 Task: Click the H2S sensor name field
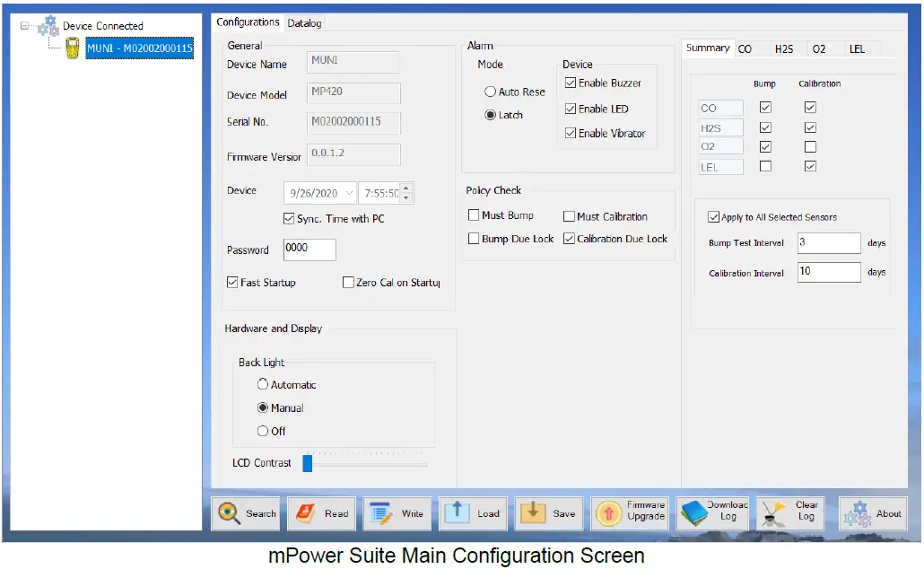[720, 128]
